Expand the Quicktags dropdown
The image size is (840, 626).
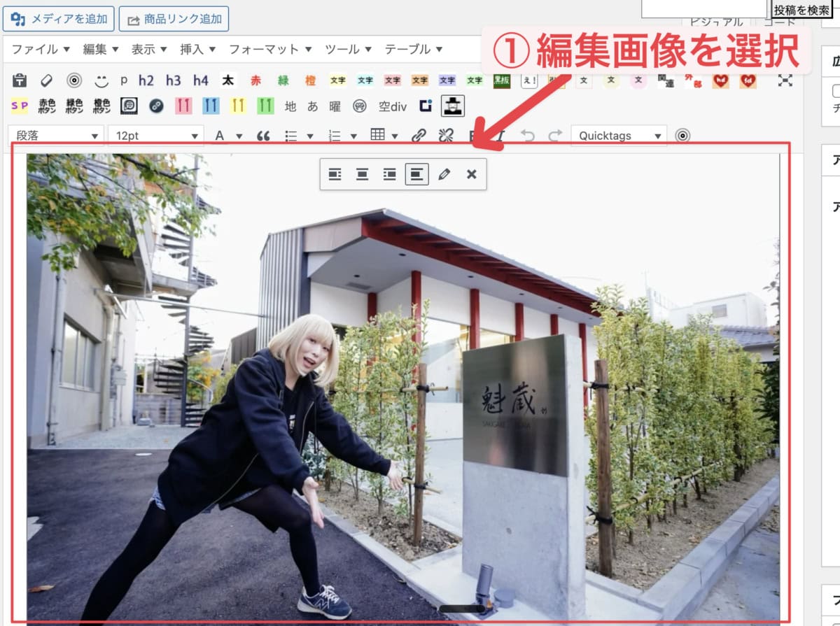pos(619,136)
